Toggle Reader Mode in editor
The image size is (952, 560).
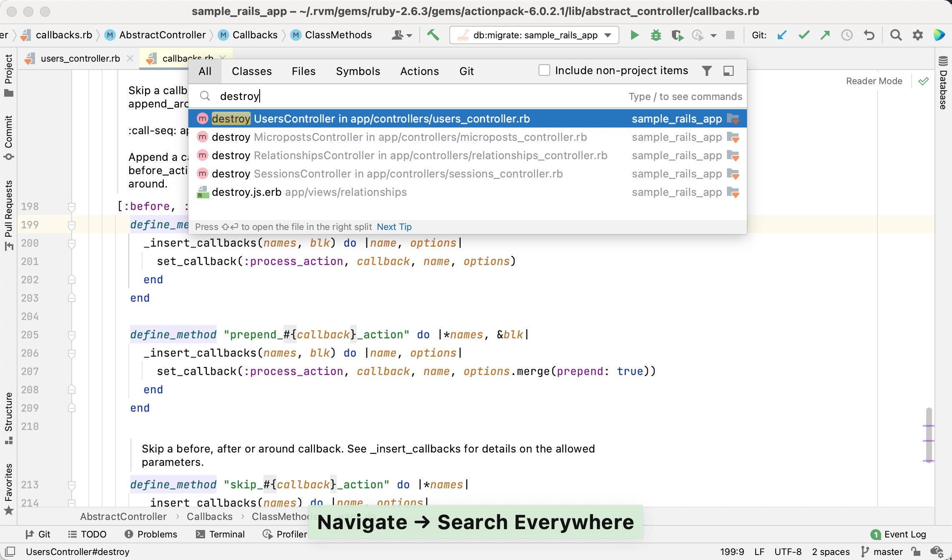(874, 81)
